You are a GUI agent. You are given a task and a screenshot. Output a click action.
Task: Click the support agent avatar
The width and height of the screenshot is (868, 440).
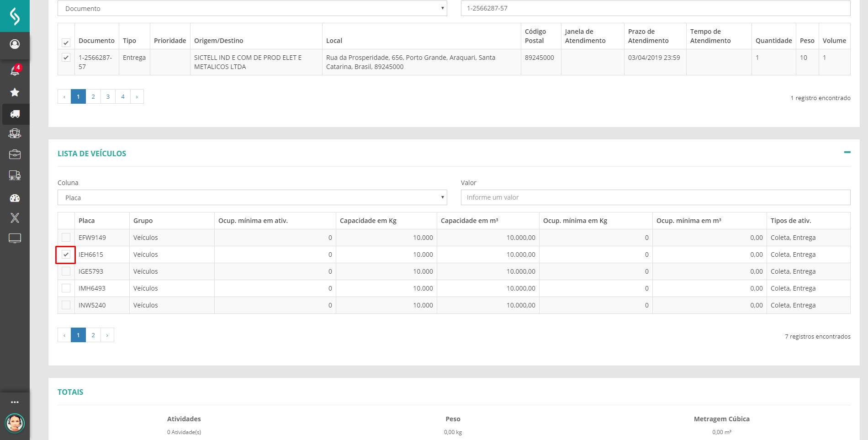coord(15,423)
